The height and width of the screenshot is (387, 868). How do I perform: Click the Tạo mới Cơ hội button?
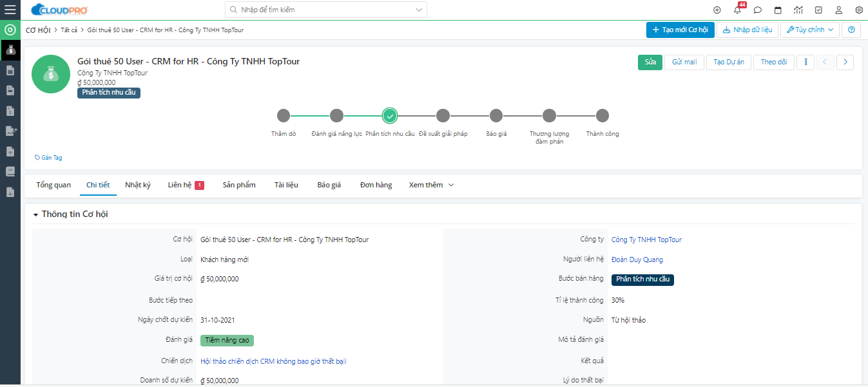click(x=680, y=30)
